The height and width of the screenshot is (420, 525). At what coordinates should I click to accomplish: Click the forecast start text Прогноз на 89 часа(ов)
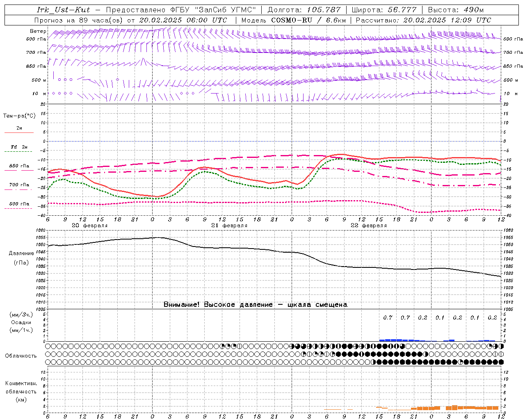[x=79, y=20]
